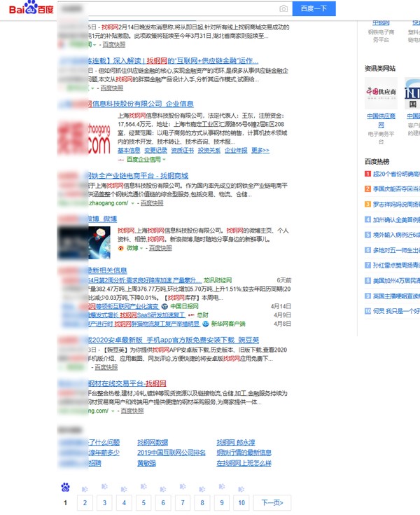Expand the dropdown arrow beside 微博 source

click(x=141, y=248)
